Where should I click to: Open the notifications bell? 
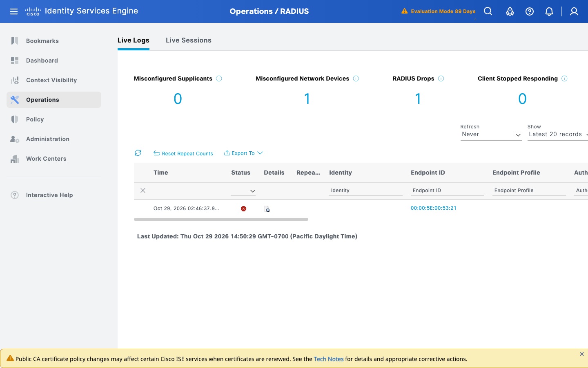coord(549,11)
